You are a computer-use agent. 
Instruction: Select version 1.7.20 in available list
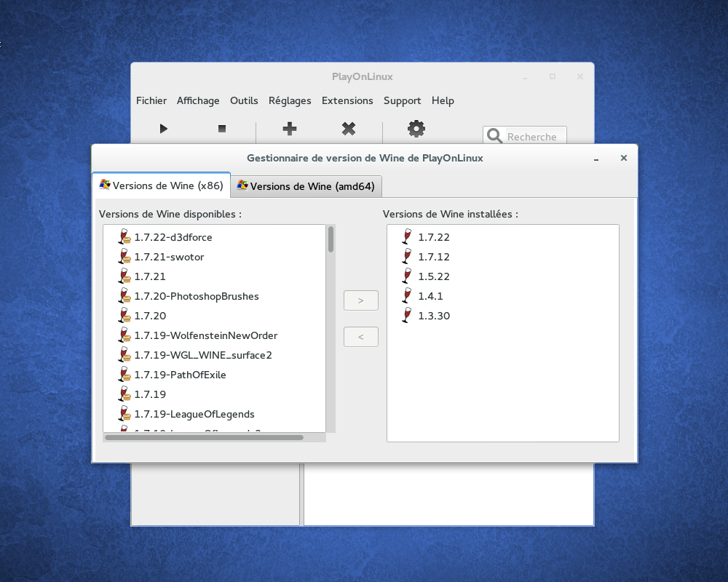tap(215, 316)
